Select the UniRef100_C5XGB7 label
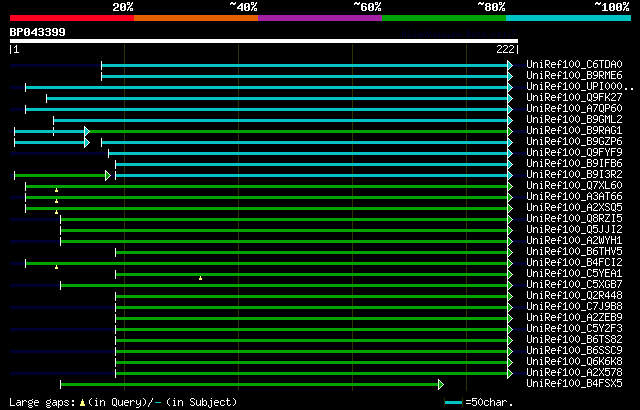Screen dimensions: 640x410 click(x=574, y=285)
